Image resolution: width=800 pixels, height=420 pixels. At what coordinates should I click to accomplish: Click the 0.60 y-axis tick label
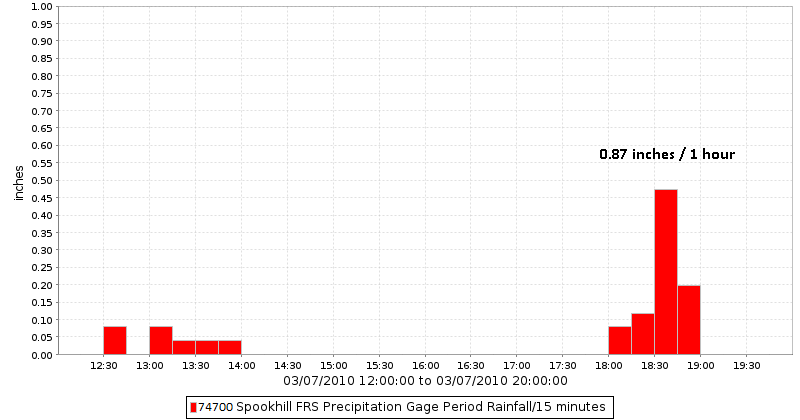[x=42, y=145]
